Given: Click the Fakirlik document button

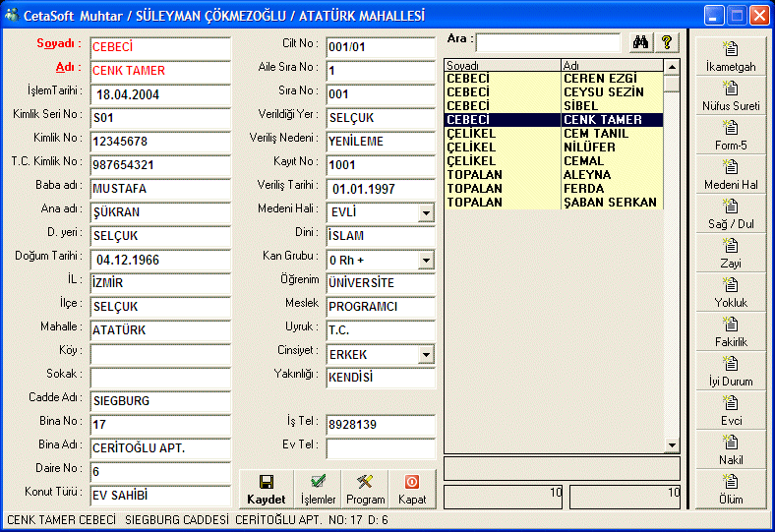Looking at the screenshot, I should (x=730, y=331).
